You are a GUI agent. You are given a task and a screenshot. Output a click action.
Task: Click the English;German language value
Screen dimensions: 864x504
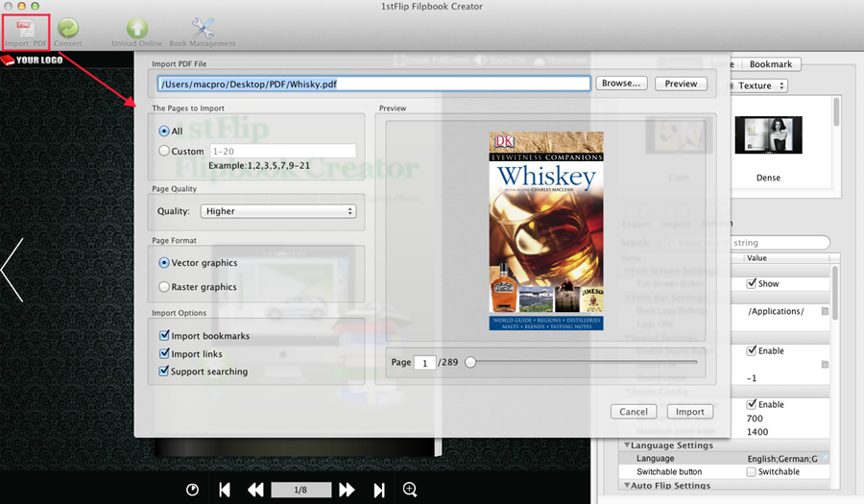(782, 458)
